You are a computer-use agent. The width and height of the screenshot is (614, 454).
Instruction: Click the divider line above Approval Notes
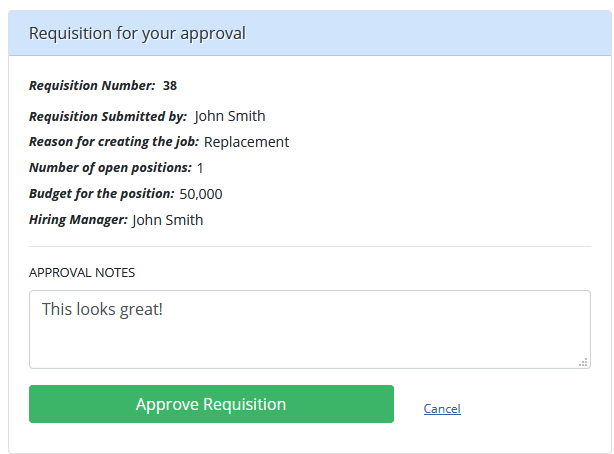(310, 246)
